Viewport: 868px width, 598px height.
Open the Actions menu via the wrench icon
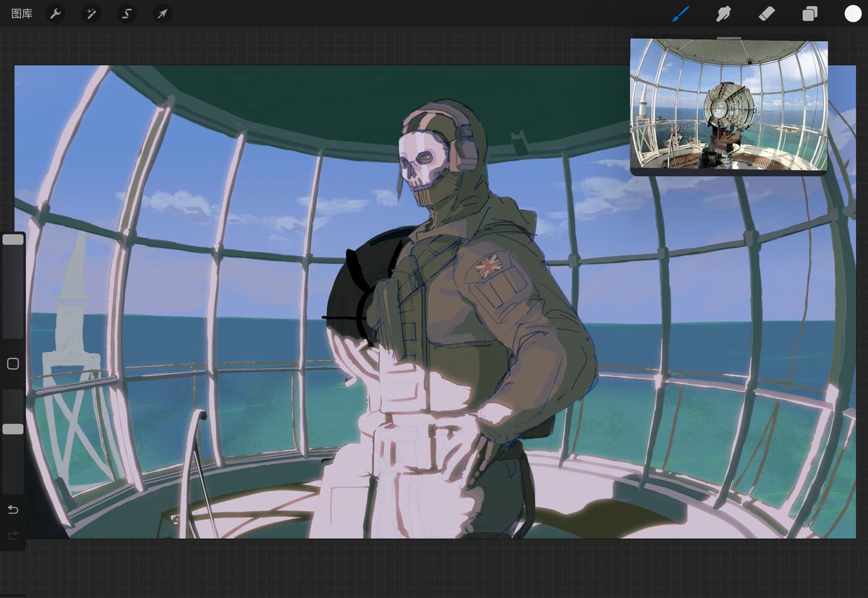pos(56,14)
